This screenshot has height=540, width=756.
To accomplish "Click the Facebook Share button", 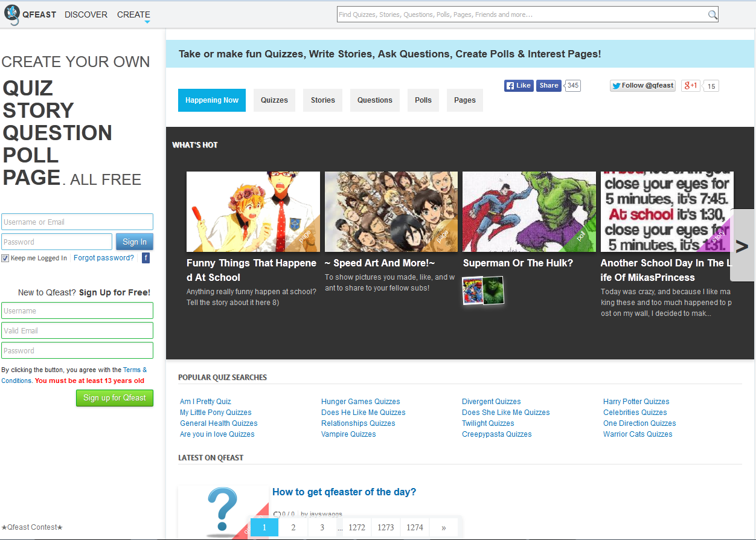I will 549,86.
